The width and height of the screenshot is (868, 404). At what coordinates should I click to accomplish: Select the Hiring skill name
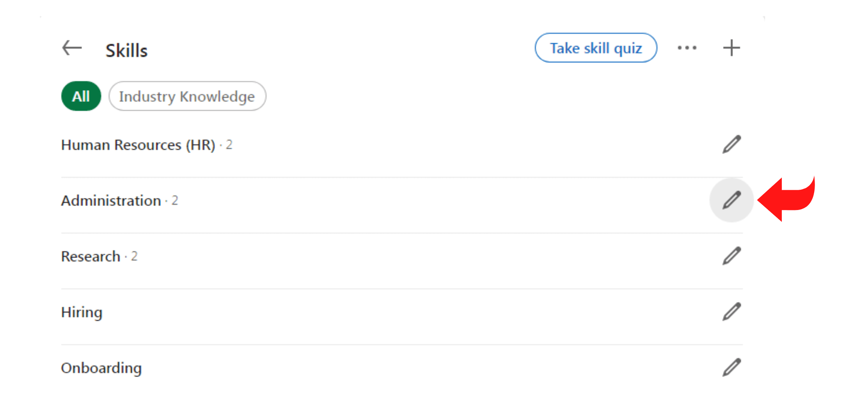pyautogui.click(x=82, y=312)
